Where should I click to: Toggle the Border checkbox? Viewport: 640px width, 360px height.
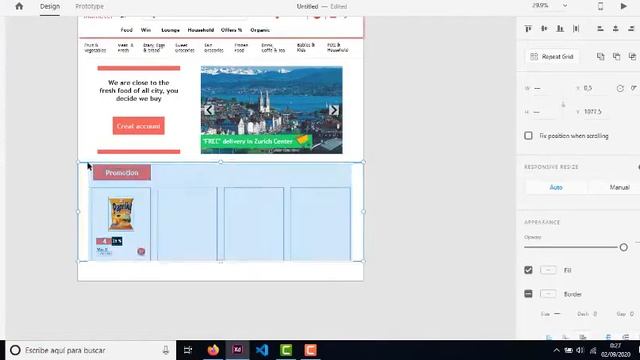pos(528,294)
